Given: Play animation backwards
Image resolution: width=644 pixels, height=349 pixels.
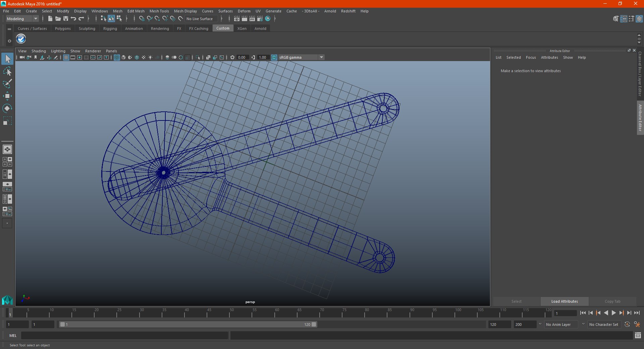Looking at the screenshot, I should coord(606,313).
